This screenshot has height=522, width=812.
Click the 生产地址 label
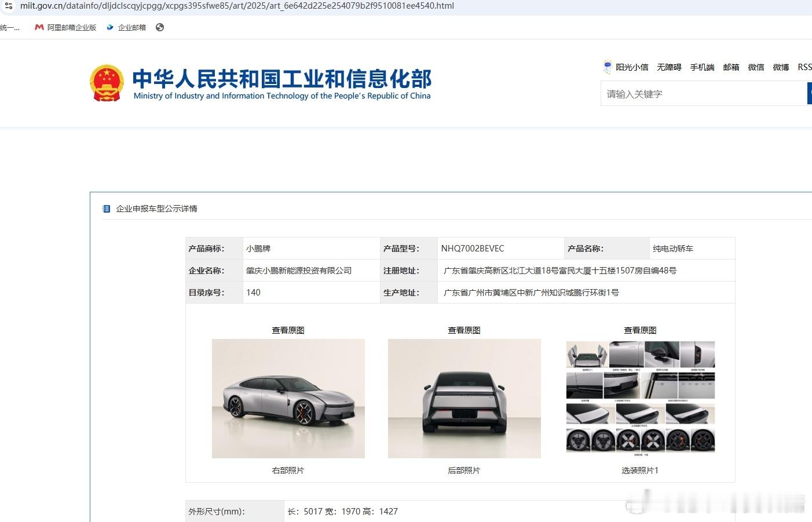pos(401,293)
